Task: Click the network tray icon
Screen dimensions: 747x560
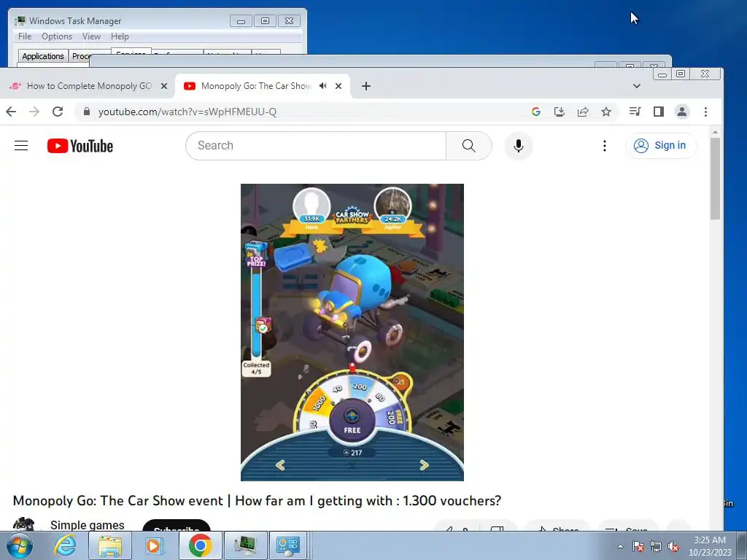Action: click(x=656, y=546)
